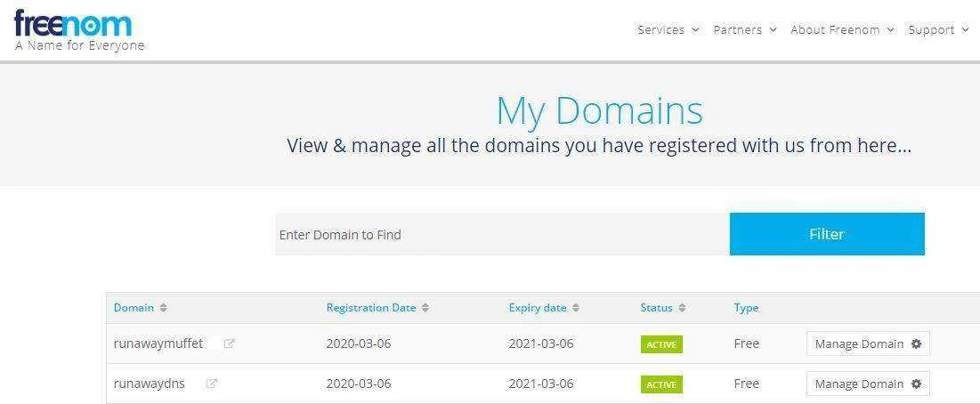Select the runawaydns domain name

(150, 384)
